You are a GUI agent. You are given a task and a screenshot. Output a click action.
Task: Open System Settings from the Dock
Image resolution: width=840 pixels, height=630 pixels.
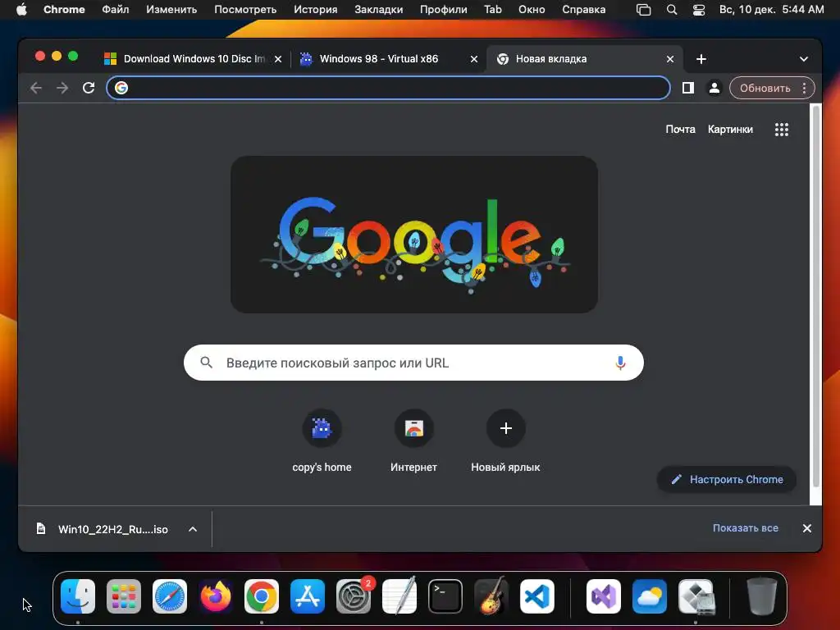point(354,596)
